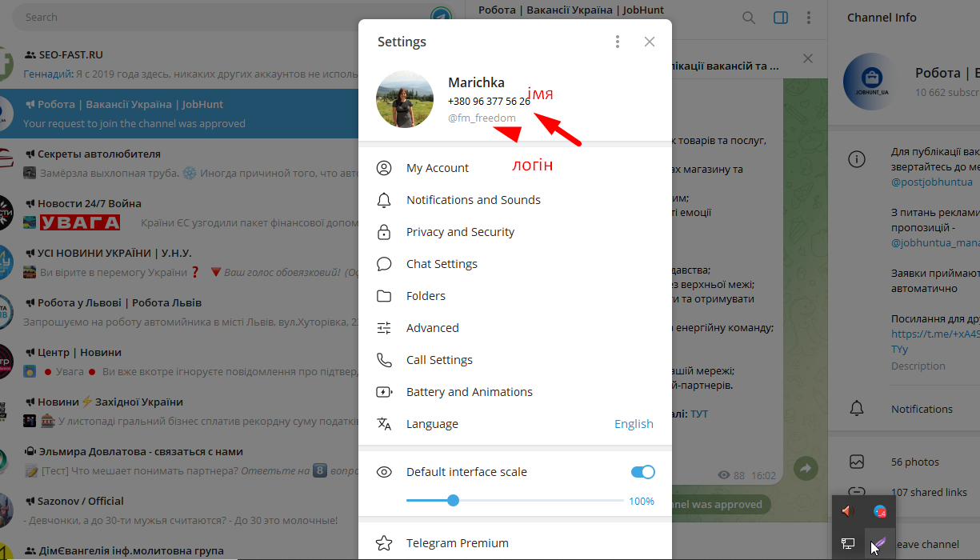Click the interface scale slider handle
Screen dimensions: 980x560
453,501
